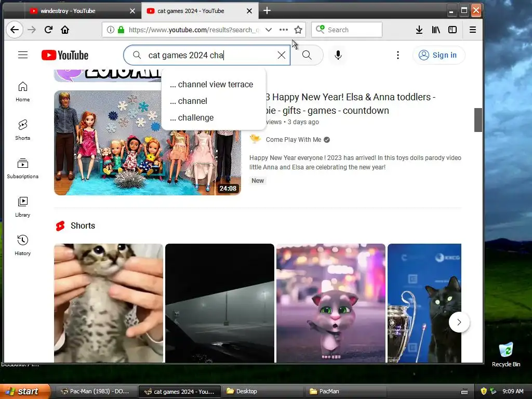Open the Library bookshelf icon in toolbar
This screenshot has height=399, width=532.
(436, 30)
